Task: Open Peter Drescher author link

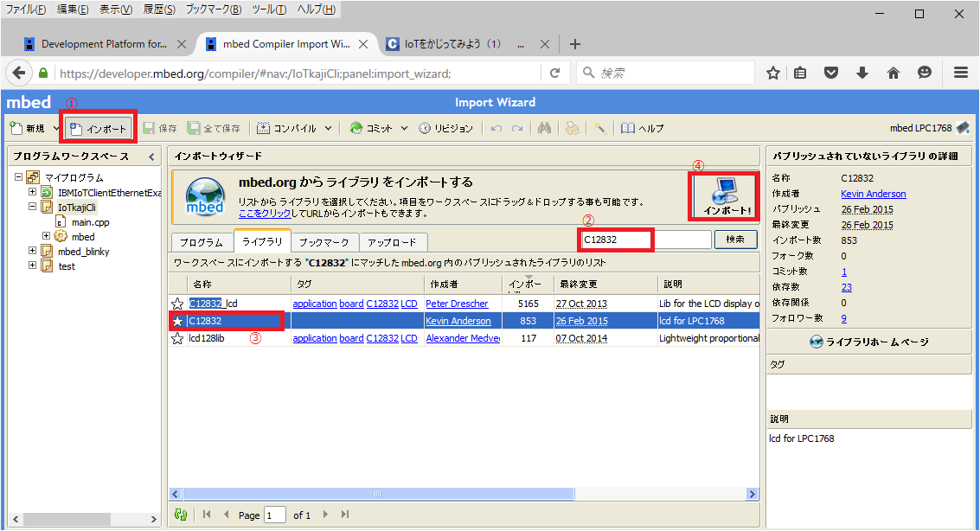Action: [457, 304]
